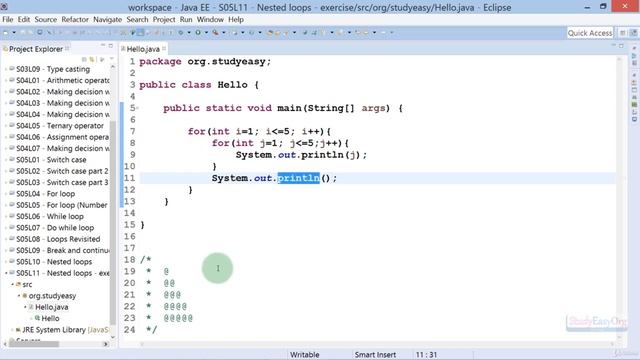The height and width of the screenshot is (360, 640).
Task: Select the Hello class in Project Explorer
Action: pos(50,318)
